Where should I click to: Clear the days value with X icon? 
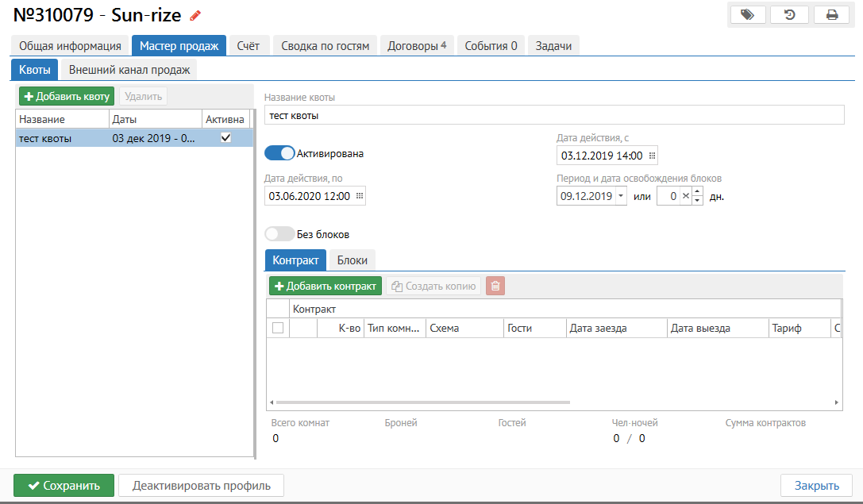coord(685,196)
